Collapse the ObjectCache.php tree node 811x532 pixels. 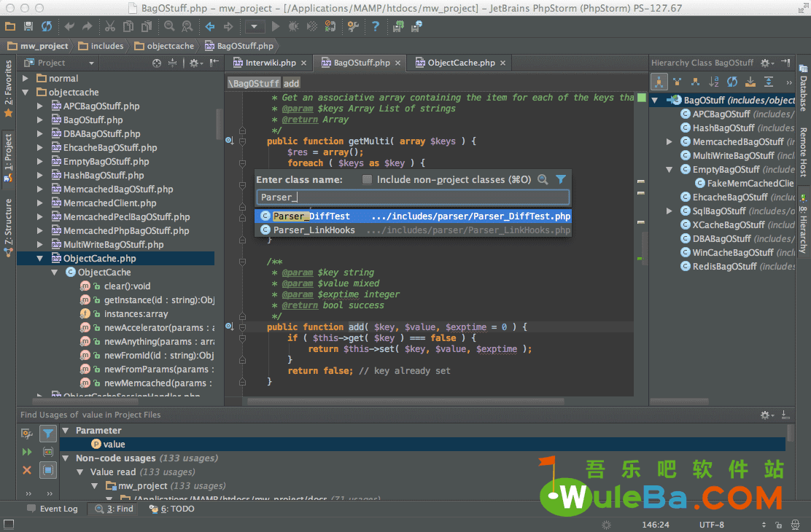pos(40,259)
